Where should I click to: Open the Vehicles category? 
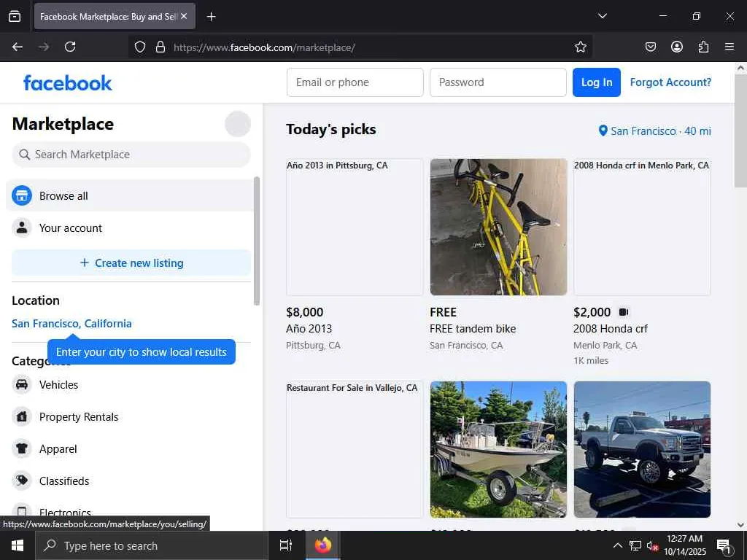pyautogui.click(x=130, y=385)
